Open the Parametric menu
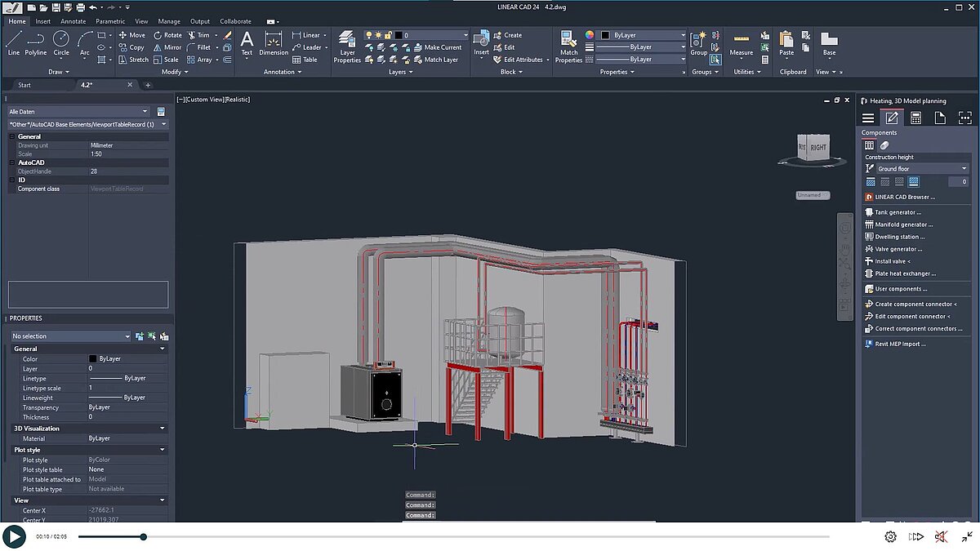 point(110,20)
